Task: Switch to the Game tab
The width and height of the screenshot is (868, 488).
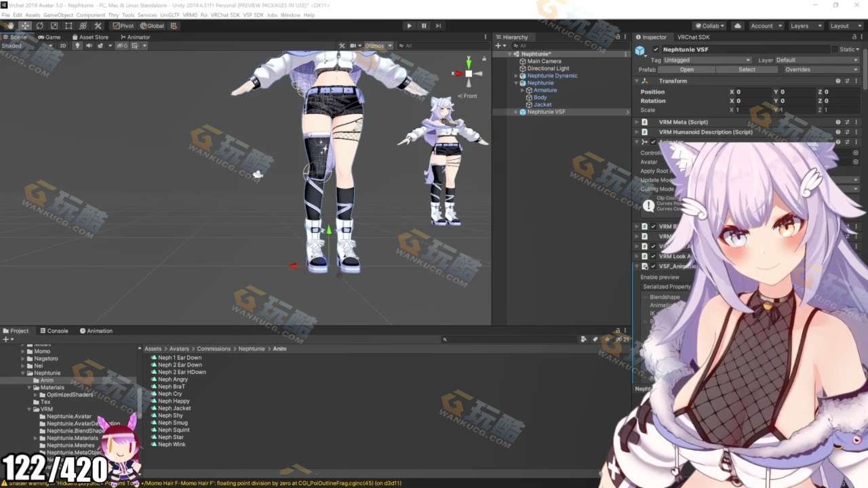Action: pos(49,37)
